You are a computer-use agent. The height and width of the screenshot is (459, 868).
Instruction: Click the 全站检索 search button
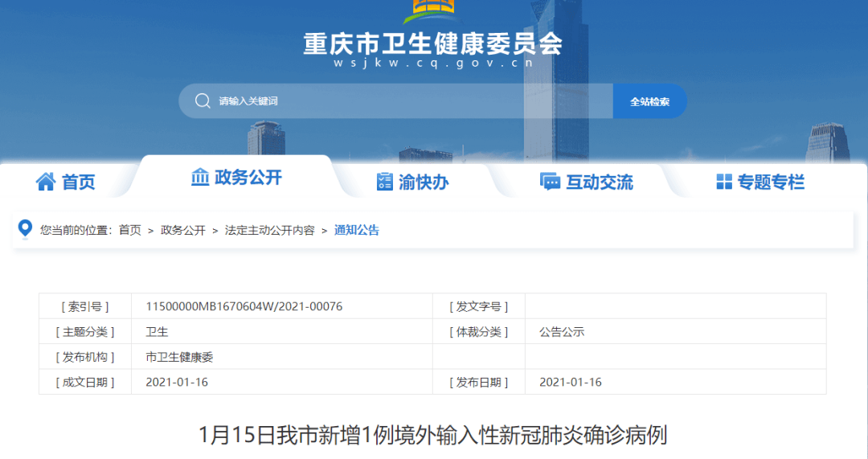pos(650,100)
